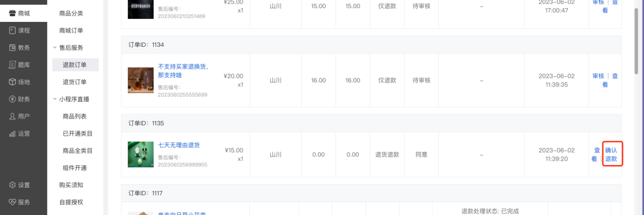Collapse the 售后服务 submenu

pos(55,48)
